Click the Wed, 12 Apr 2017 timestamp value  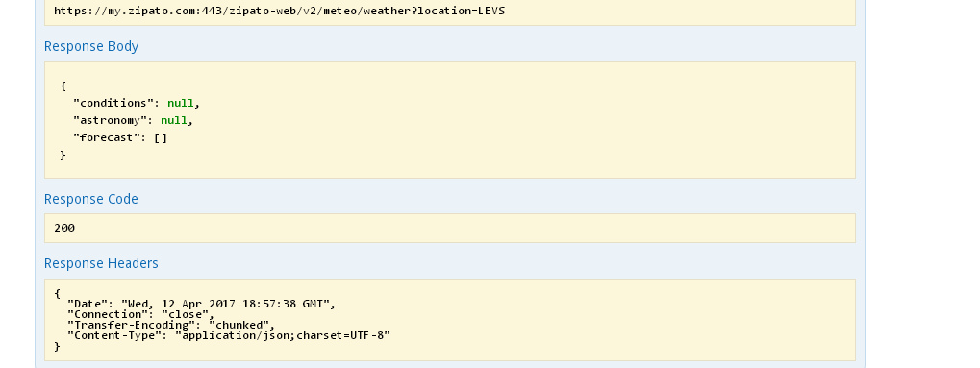click(225, 305)
